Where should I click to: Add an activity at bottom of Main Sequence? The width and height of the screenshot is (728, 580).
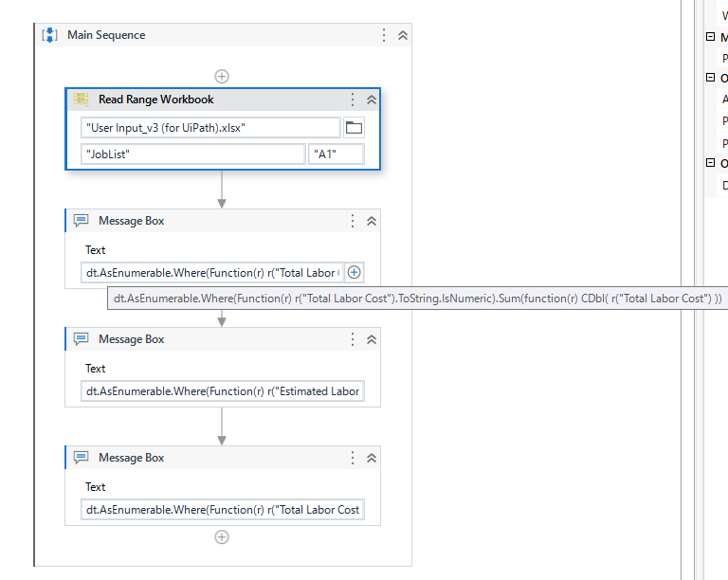[x=222, y=536]
